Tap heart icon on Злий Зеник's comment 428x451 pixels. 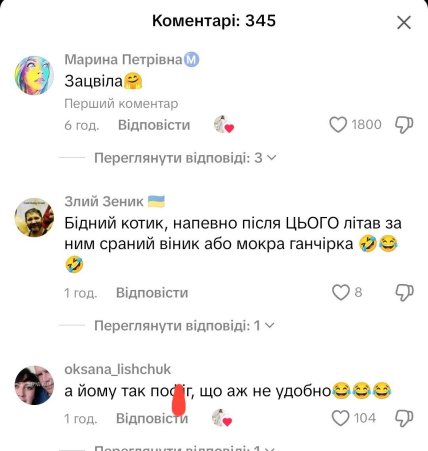pos(341,292)
